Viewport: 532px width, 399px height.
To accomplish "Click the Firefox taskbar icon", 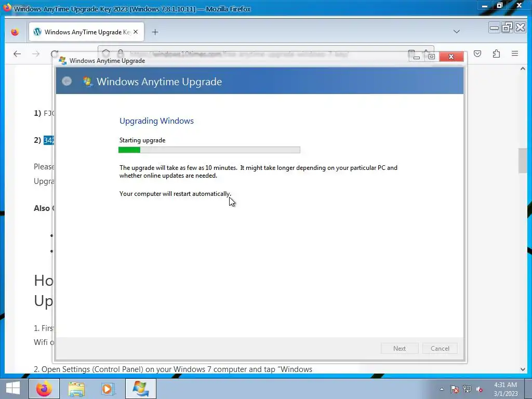I will coord(44,389).
